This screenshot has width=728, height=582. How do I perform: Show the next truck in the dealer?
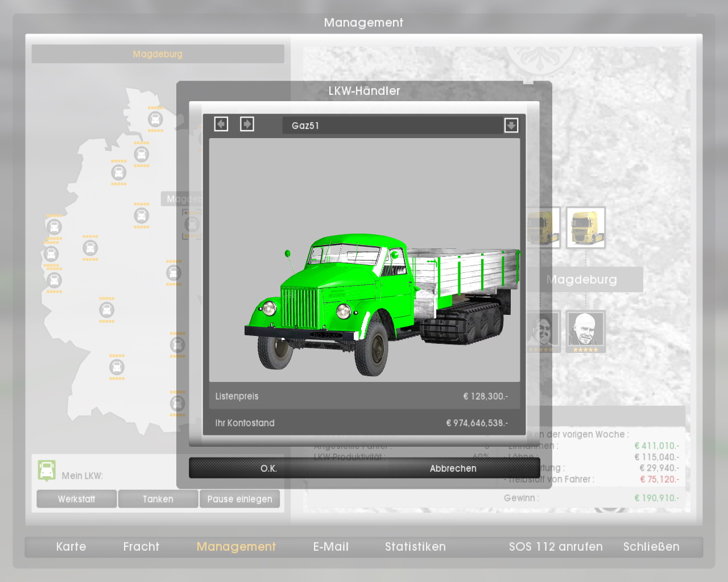[x=247, y=124]
